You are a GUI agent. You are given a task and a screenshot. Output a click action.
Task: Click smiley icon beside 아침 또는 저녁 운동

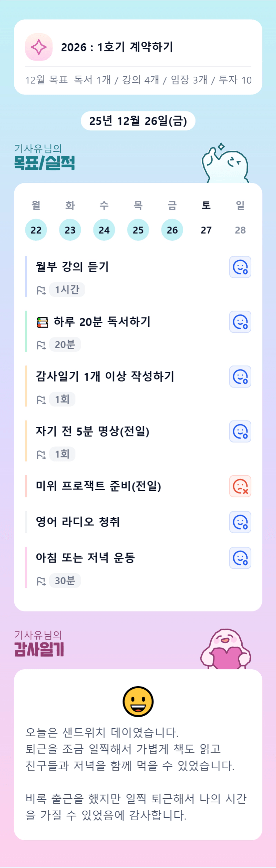tap(240, 558)
